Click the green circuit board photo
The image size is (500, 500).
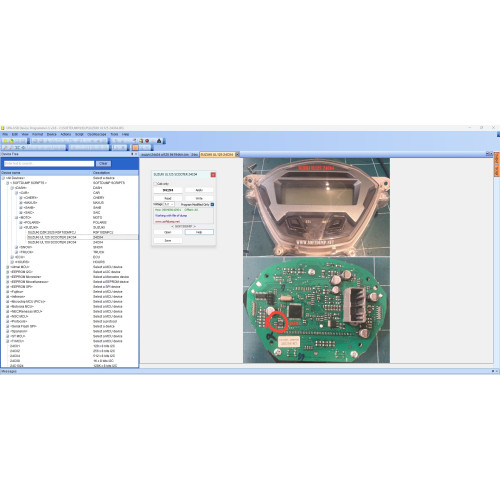316,310
